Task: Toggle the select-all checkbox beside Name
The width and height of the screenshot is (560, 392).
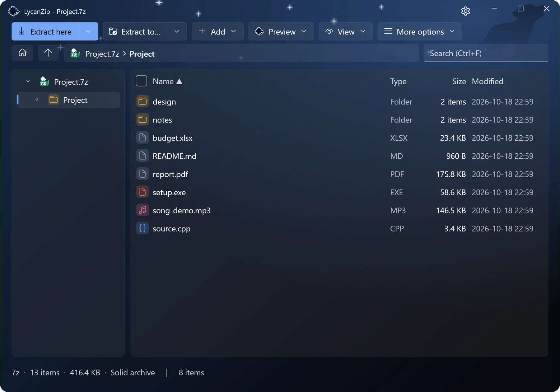Action: [141, 81]
